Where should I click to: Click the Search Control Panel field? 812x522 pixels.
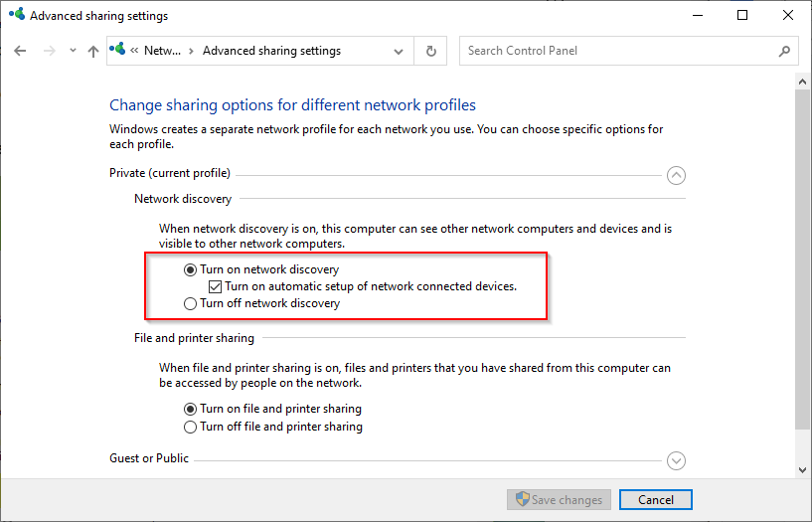(616, 51)
